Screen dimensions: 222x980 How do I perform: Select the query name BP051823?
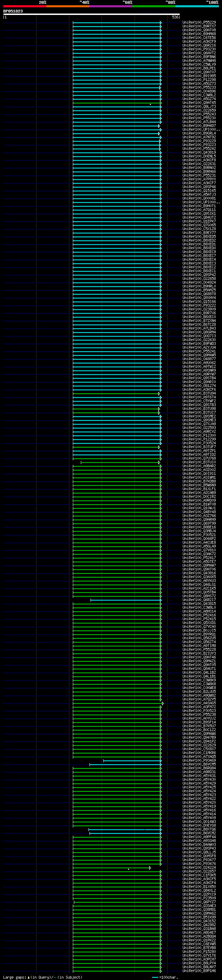tap(13, 11)
